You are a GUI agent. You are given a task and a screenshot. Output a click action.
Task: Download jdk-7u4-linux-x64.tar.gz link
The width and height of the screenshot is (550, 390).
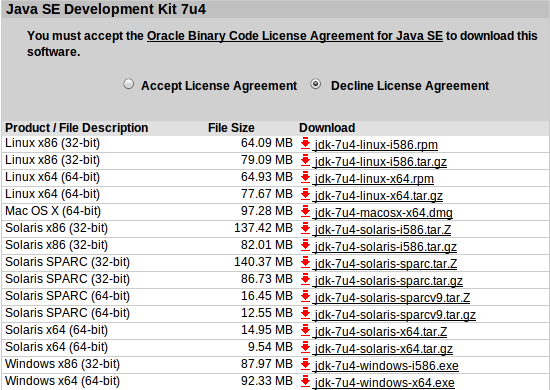click(x=378, y=196)
